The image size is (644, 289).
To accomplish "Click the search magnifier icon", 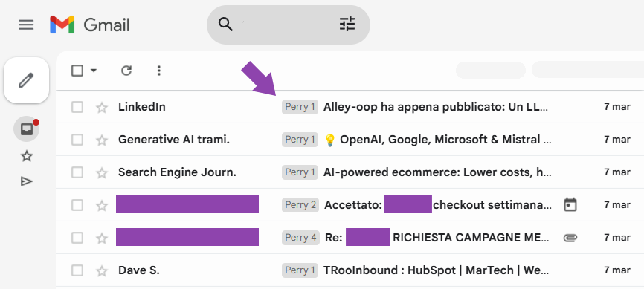I will pos(225,25).
